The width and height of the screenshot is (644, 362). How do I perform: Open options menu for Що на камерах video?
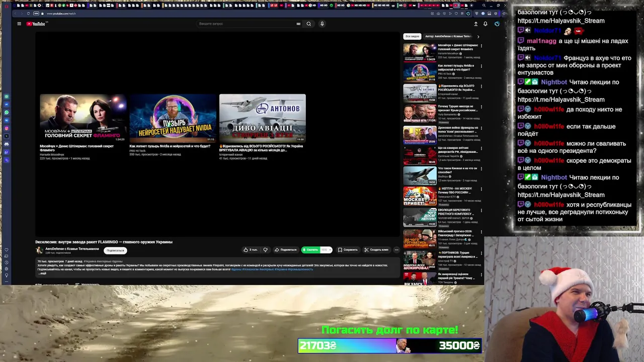(481, 148)
